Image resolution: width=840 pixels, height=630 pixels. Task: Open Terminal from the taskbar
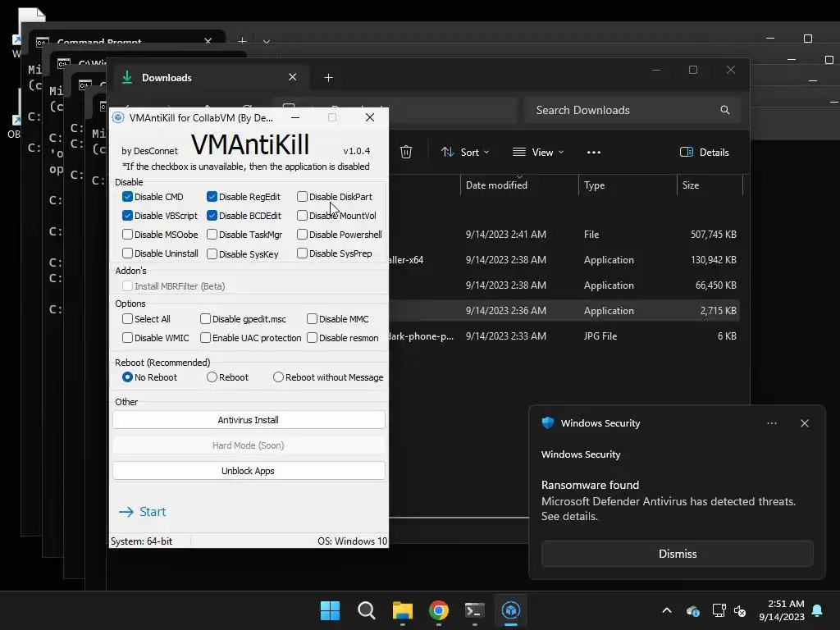coord(475,610)
